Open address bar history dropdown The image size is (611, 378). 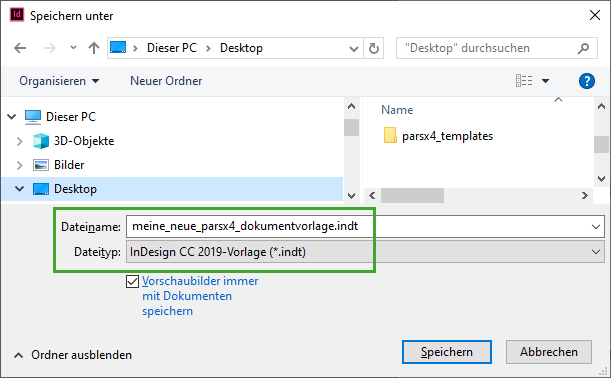[353, 48]
